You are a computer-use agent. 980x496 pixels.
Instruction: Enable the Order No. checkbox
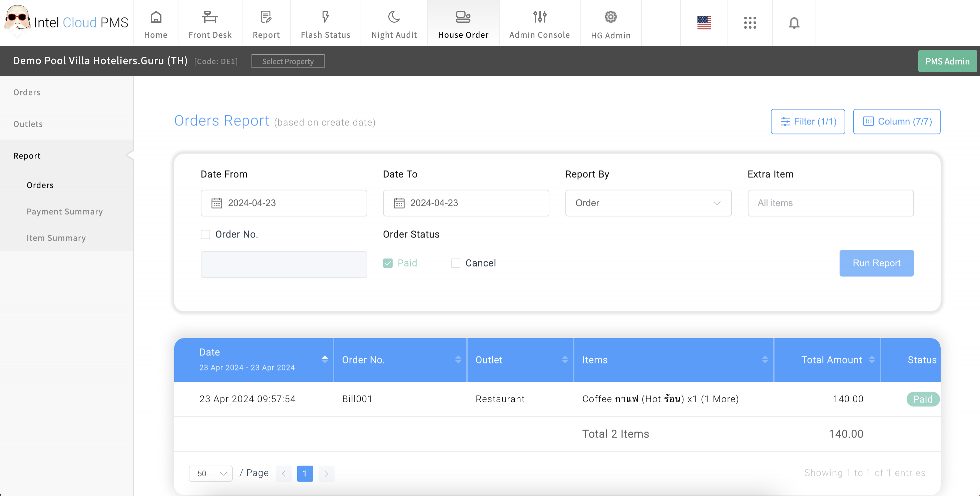pyautogui.click(x=205, y=234)
